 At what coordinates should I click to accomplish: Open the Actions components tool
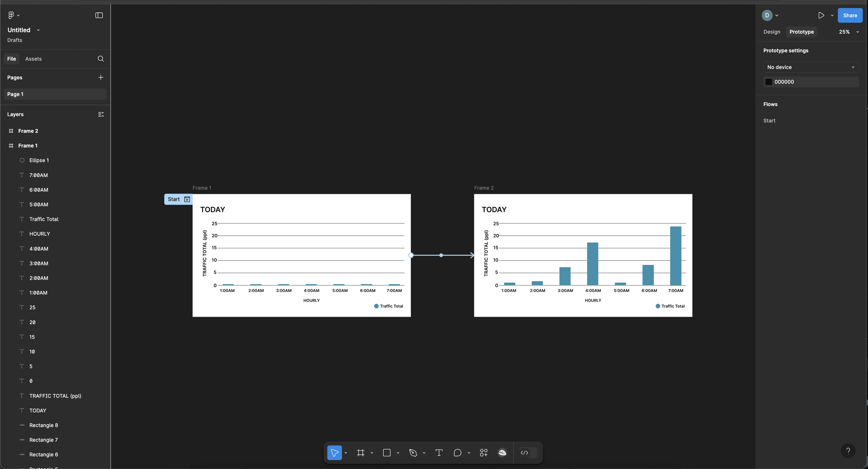[x=484, y=453]
